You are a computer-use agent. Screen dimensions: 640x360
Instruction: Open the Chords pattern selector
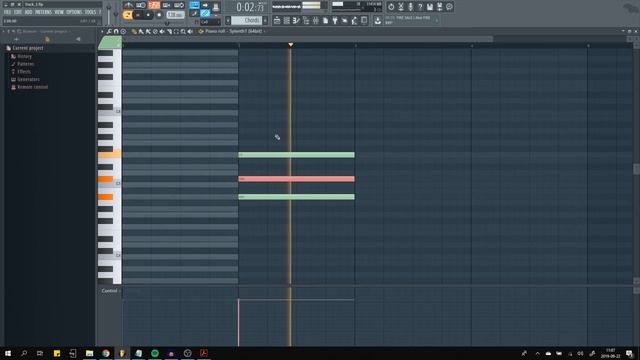(247, 20)
